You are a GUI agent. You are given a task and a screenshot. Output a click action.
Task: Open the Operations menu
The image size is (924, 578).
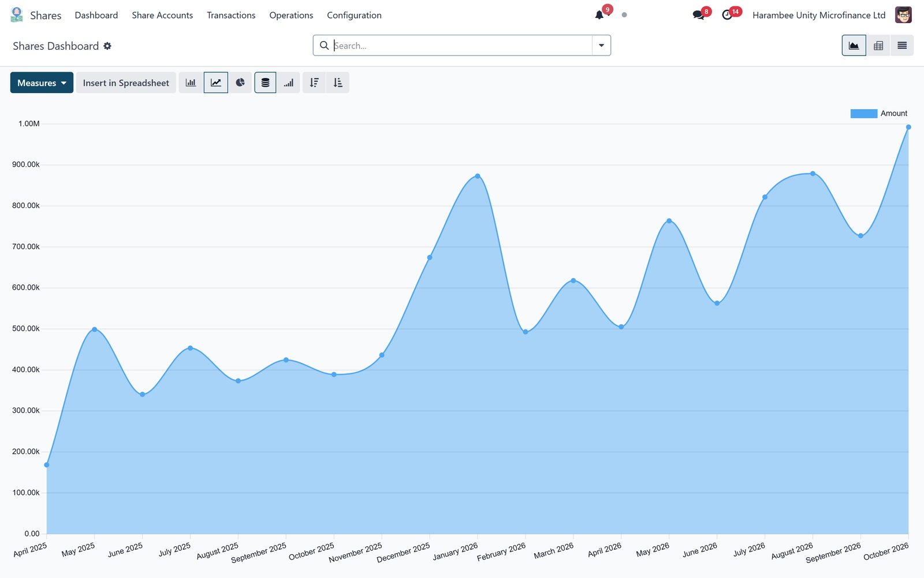(291, 15)
